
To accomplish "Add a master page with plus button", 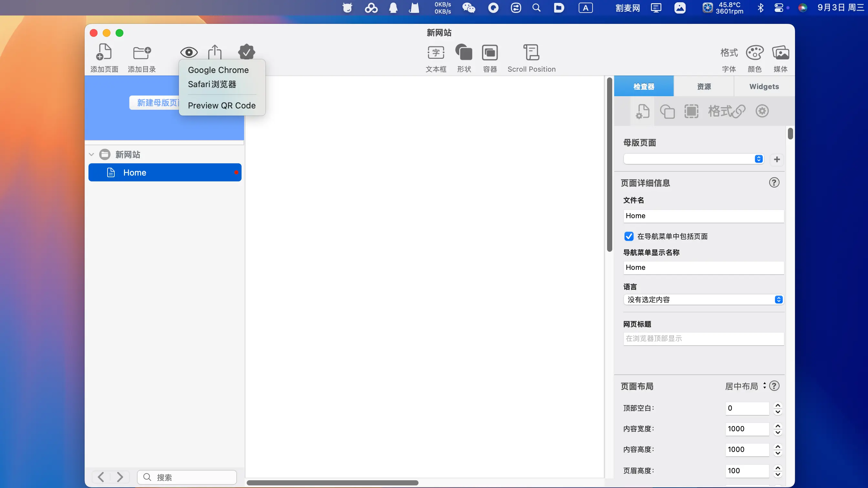I will coord(777,159).
